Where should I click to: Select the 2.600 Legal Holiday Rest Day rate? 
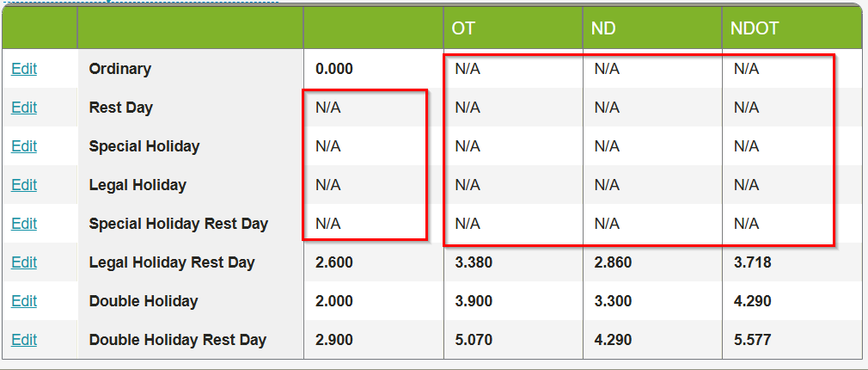(x=333, y=262)
